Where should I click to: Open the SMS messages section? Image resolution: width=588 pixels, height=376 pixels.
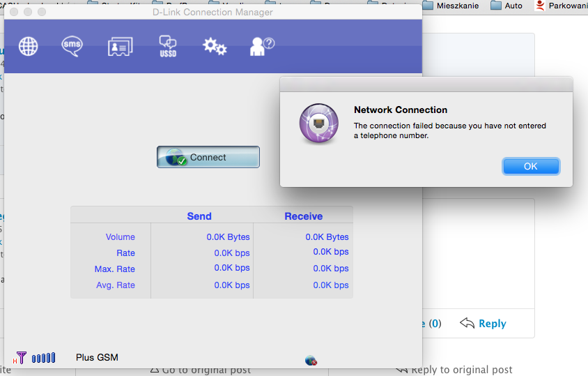point(72,46)
